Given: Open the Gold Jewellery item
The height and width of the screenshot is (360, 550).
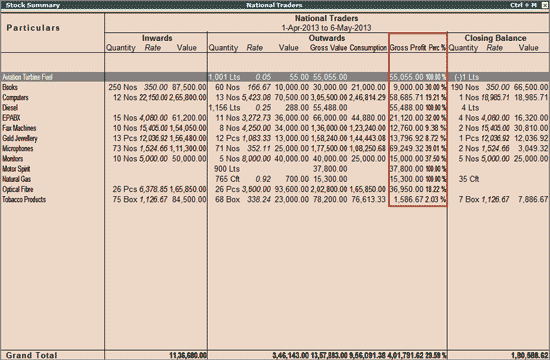Looking at the screenshot, I should [20, 138].
